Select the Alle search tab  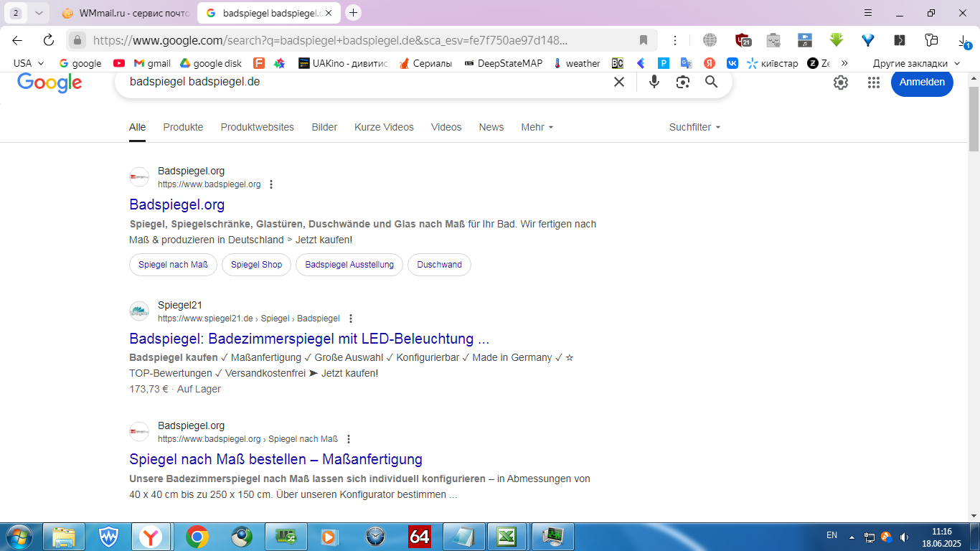pos(137,127)
